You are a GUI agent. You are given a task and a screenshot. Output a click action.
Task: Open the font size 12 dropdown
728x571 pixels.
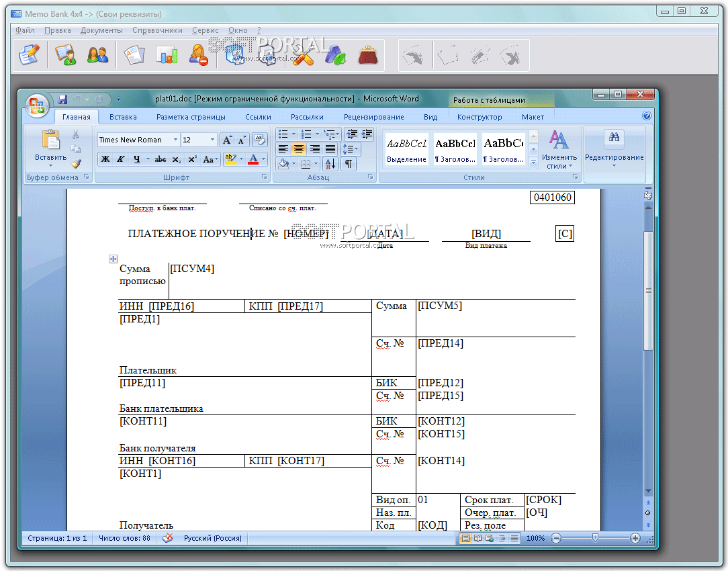(x=213, y=140)
